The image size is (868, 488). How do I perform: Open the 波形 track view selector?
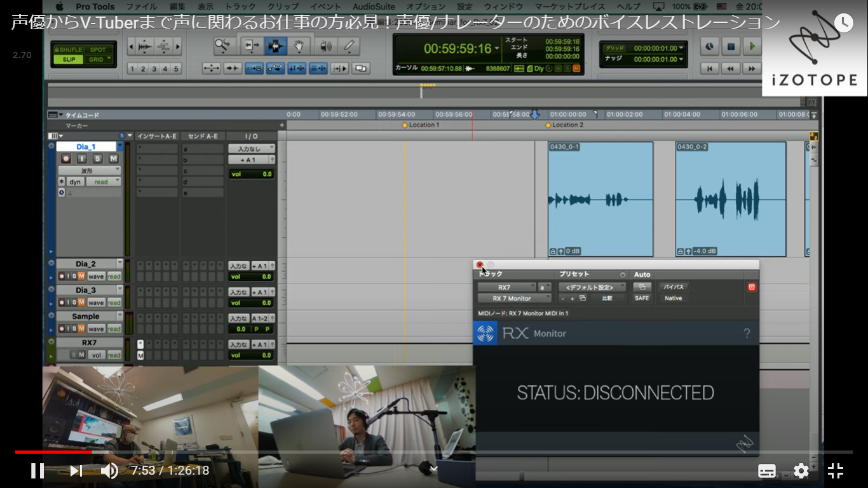click(x=89, y=170)
